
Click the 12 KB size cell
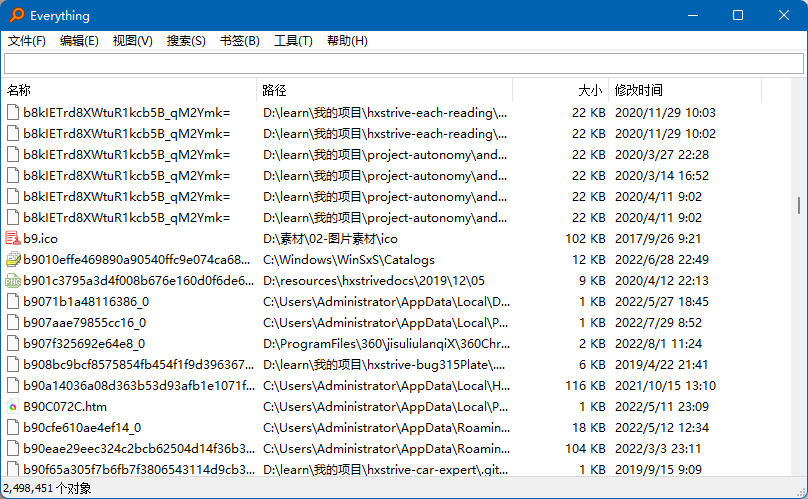click(x=588, y=260)
